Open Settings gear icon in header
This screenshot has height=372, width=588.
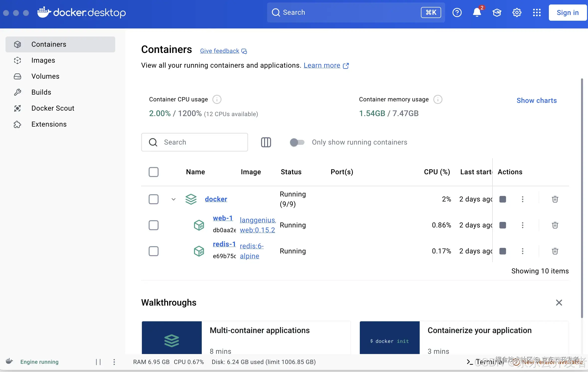tap(517, 12)
